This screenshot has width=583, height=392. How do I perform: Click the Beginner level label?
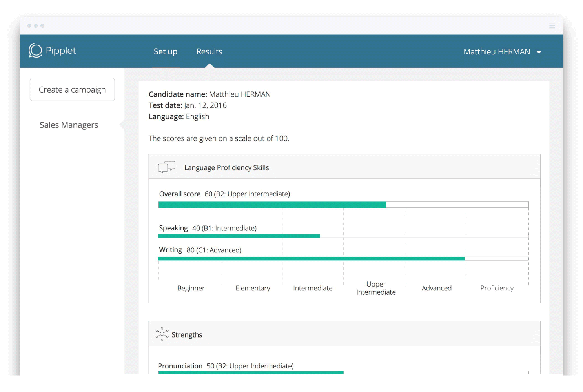[191, 288]
